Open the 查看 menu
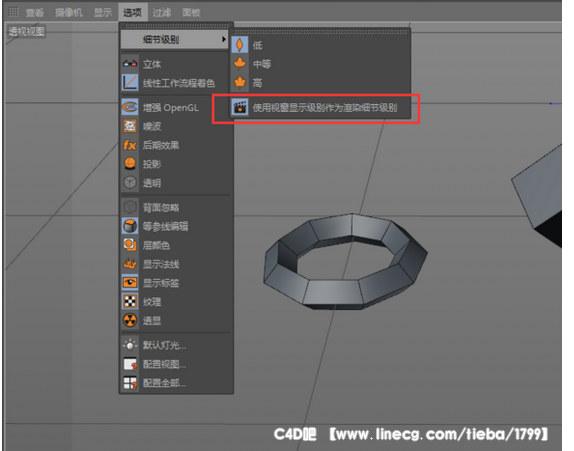The image size is (574, 451). (35, 13)
